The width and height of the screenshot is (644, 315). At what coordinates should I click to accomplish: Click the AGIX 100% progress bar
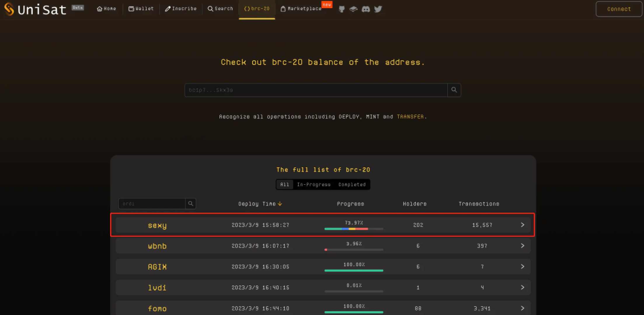[x=353, y=270]
